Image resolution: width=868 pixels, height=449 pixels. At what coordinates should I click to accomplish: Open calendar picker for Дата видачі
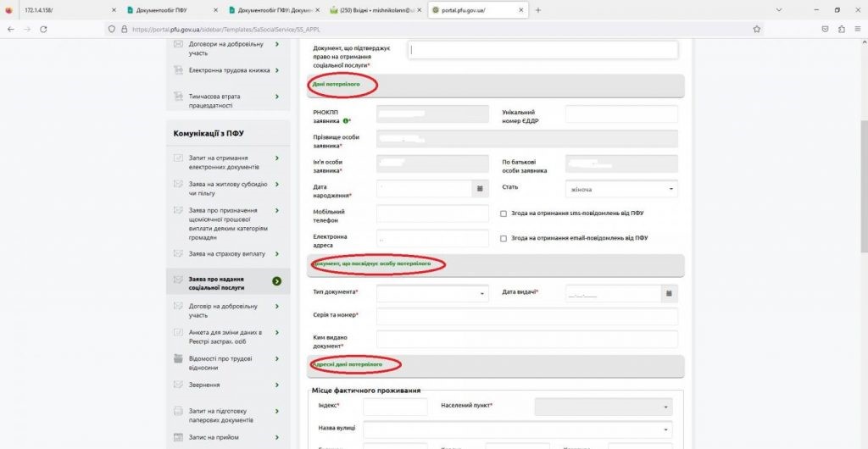pos(669,293)
